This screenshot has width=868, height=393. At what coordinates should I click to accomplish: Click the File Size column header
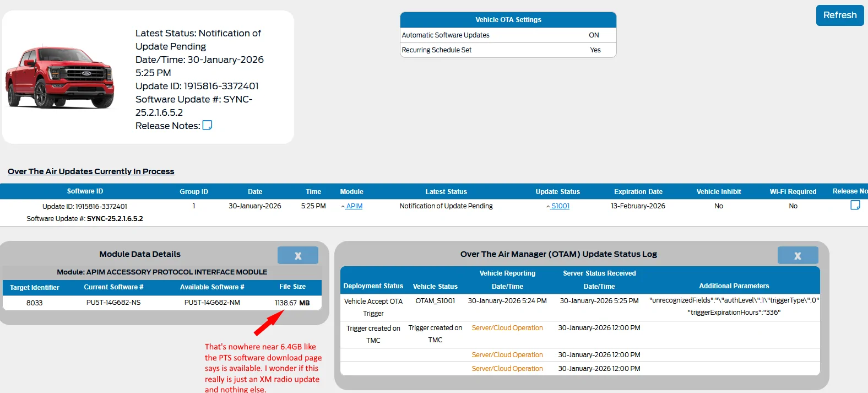pyautogui.click(x=292, y=287)
